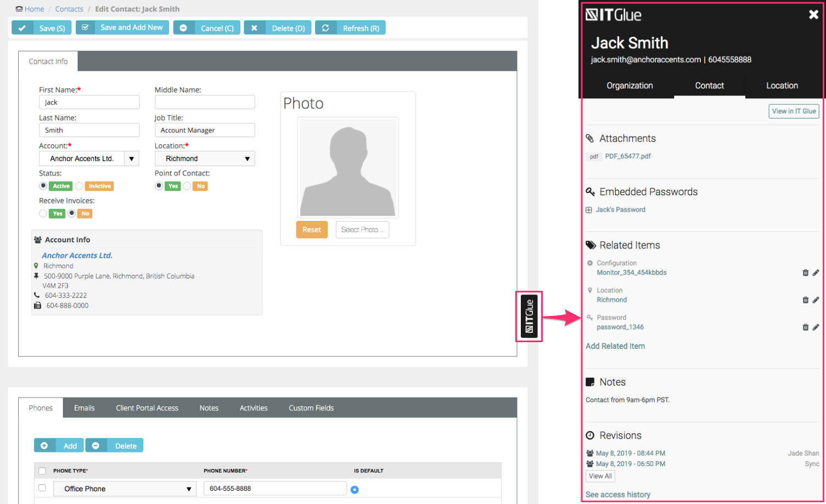The width and height of the screenshot is (826, 504).
Task: Open the Account dropdown
Action: pyautogui.click(x=131, y=158)
